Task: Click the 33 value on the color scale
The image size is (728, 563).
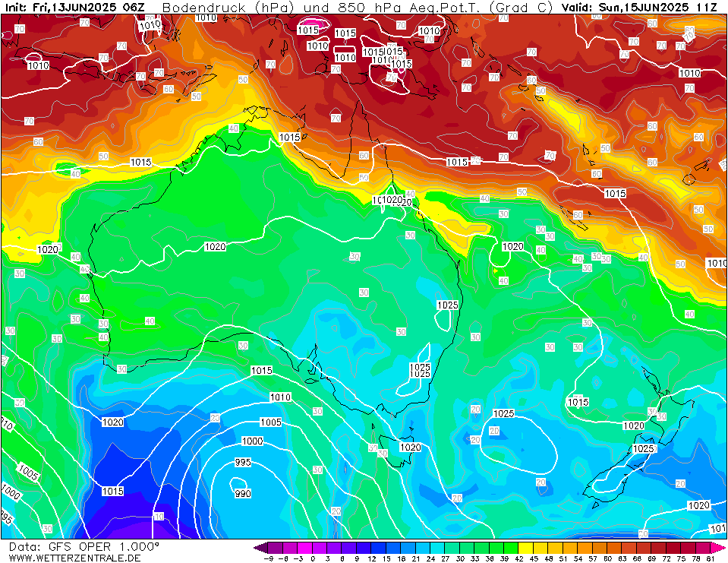Action: click(x=475, y=558)
